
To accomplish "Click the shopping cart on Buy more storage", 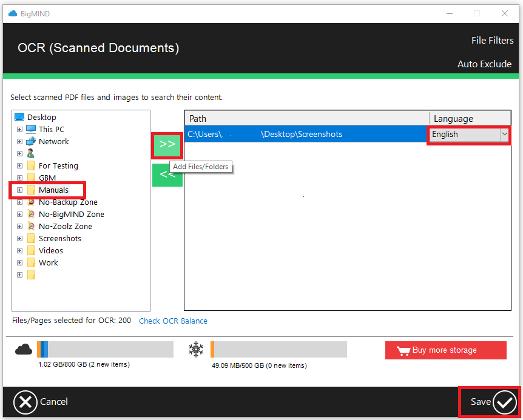I will tap(404, 350).
